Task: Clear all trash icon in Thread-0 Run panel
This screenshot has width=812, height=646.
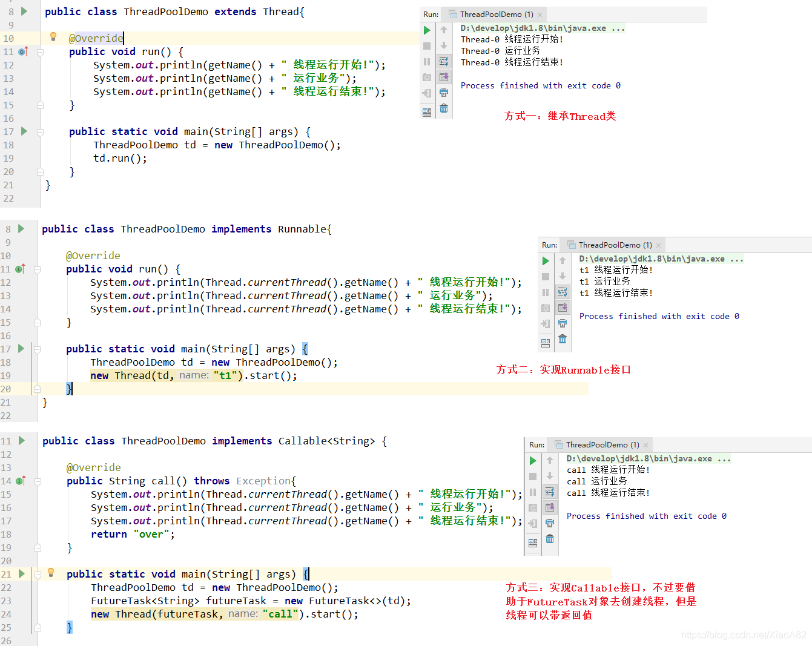Action: tap(444, 108)
